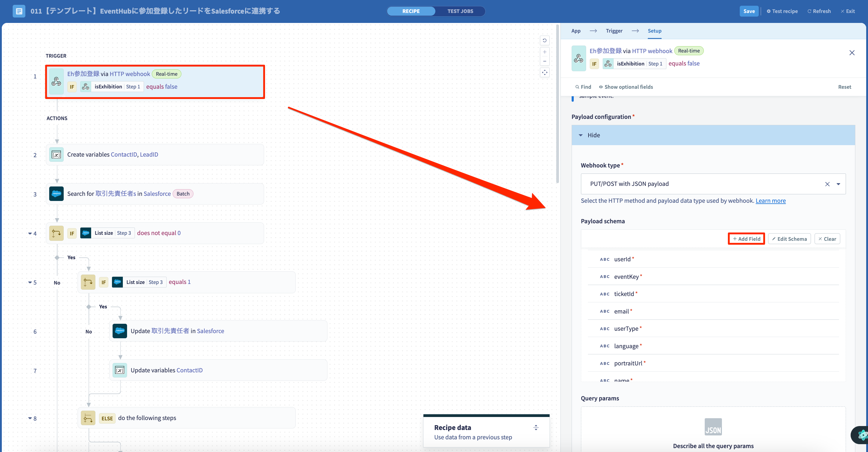Click the List size pill in step 4
This screenshot has width=868, height=452.
pyautogui.click(x=107, y=233)
